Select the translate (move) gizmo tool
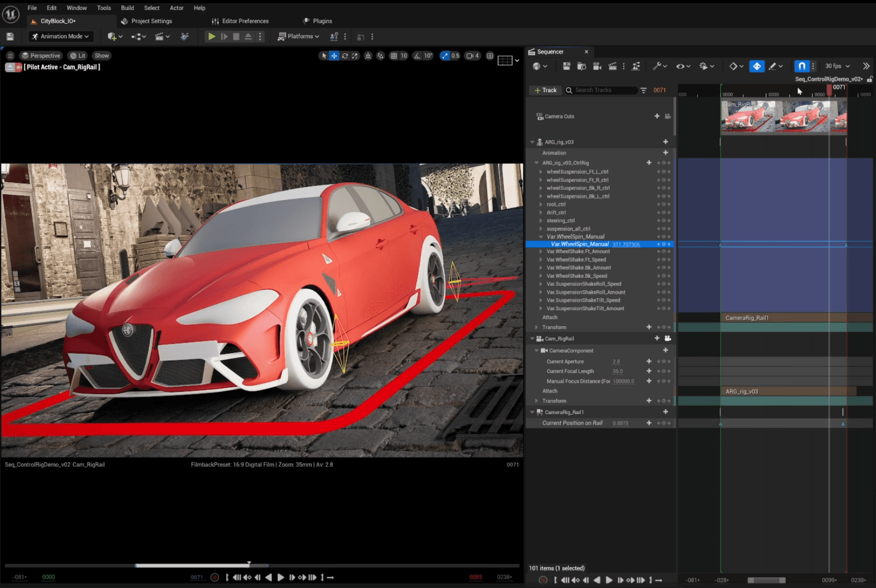The width and height of the screenshot is (876, 588). (x=334, y=56)
